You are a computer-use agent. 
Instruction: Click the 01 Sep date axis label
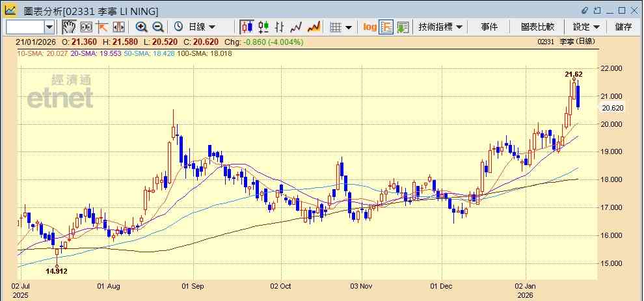(192, 286)
